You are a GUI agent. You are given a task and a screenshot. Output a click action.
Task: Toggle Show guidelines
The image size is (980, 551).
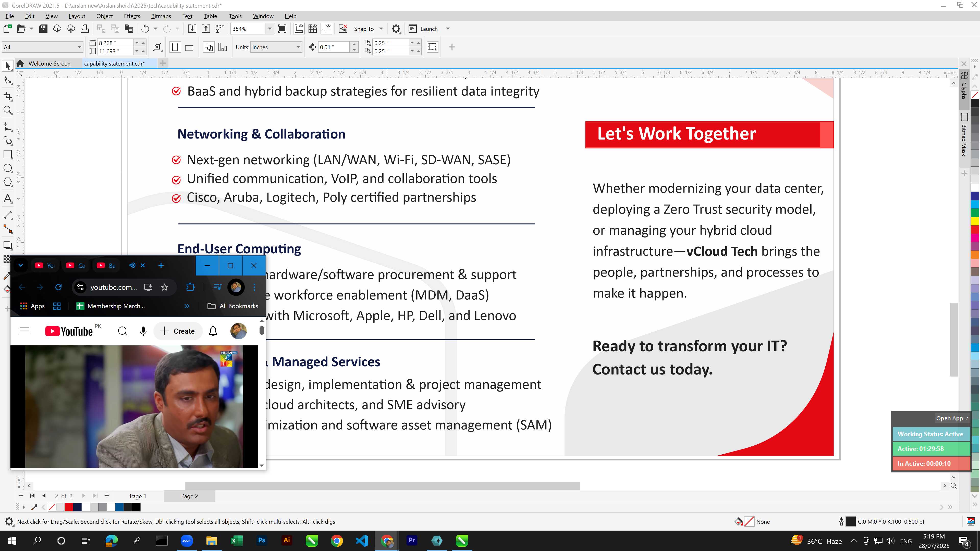point(326,29)
